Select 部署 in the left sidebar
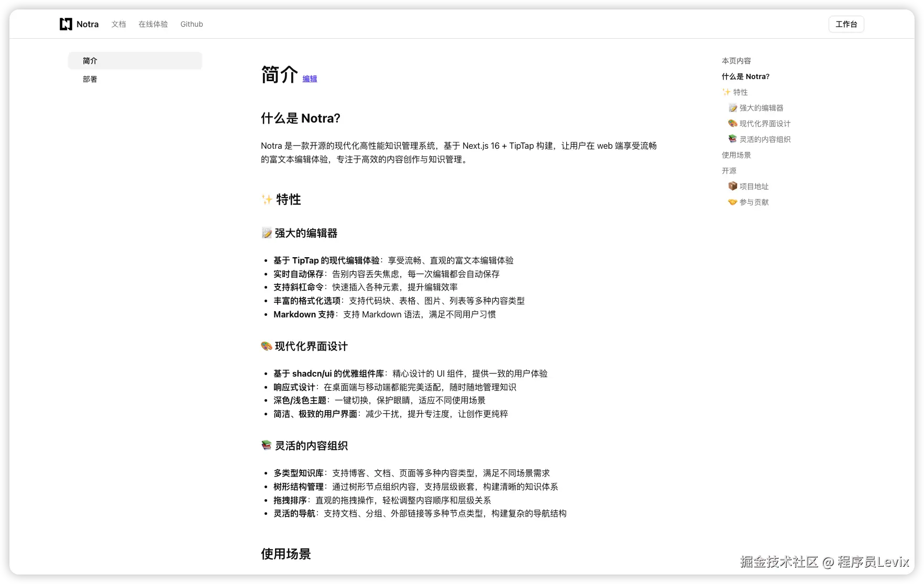Screen dimensions: 924x584 (x=90, y=79)
